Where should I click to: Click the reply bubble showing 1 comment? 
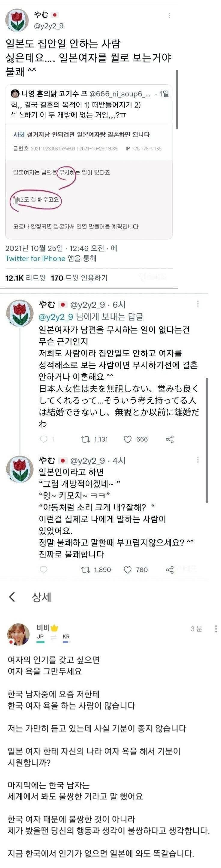44,439
